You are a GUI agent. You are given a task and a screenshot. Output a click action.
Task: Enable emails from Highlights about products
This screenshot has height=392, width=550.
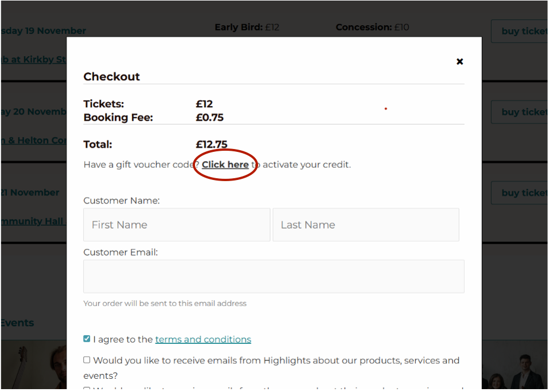pos(87,359)
